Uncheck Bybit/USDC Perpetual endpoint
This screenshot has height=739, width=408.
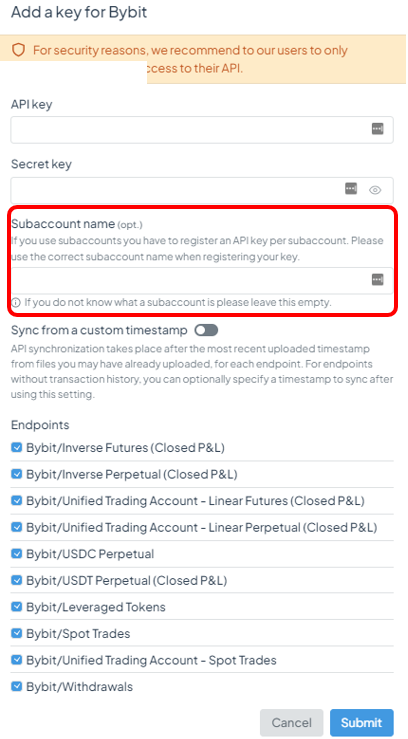click(16, 553)
